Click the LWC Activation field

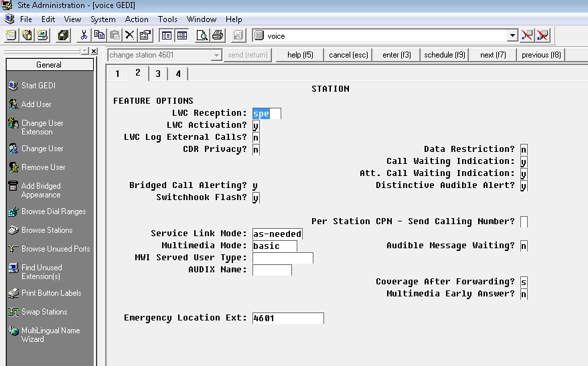256,126
